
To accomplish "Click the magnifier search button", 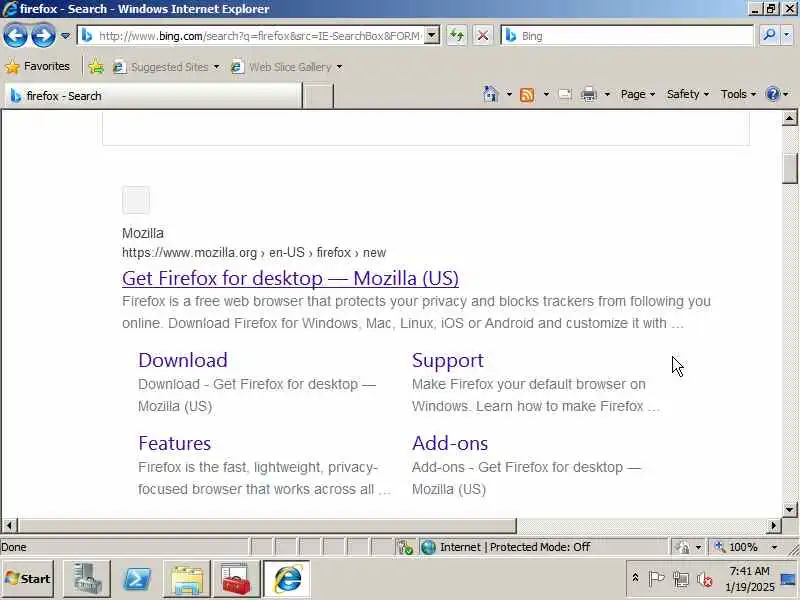I will click(x=769, y=35).
